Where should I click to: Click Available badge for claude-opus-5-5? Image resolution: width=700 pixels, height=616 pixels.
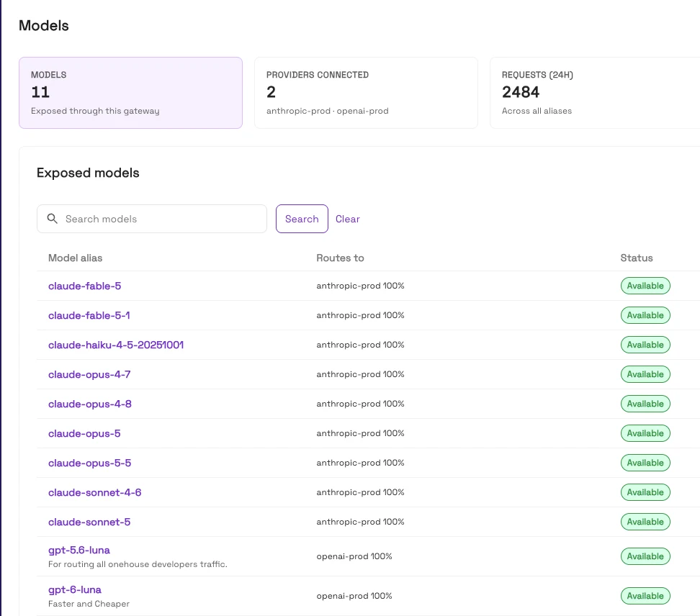(645, 463)
